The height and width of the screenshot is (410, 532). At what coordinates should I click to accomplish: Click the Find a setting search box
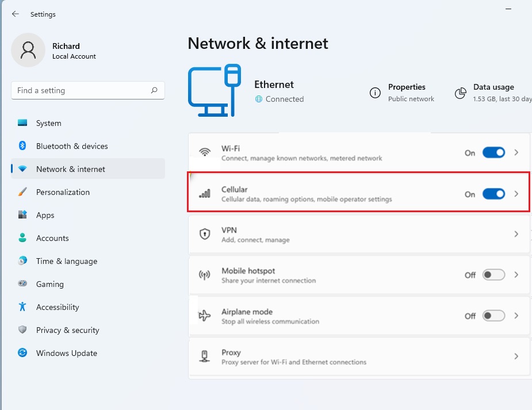(x=81, y=90)
